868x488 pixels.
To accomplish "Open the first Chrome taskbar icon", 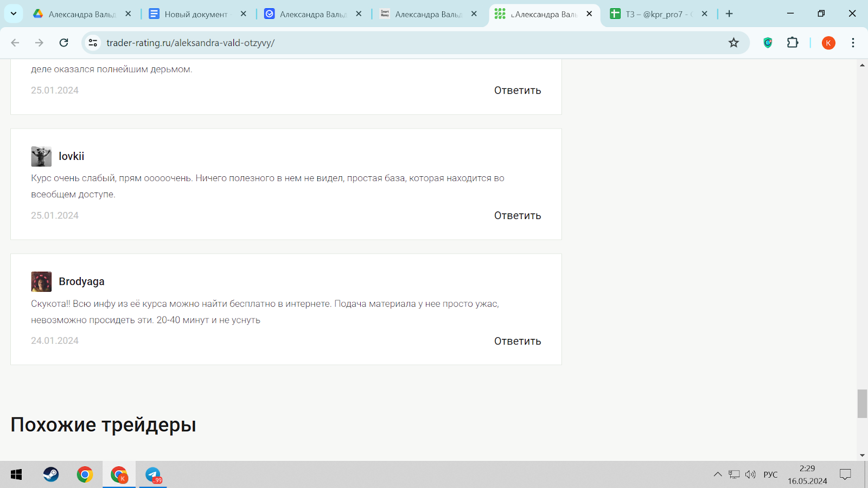I will 85,475.
